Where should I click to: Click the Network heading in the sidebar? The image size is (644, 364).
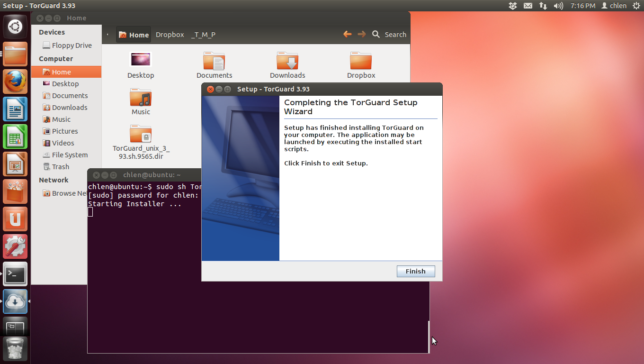(54, 180)
